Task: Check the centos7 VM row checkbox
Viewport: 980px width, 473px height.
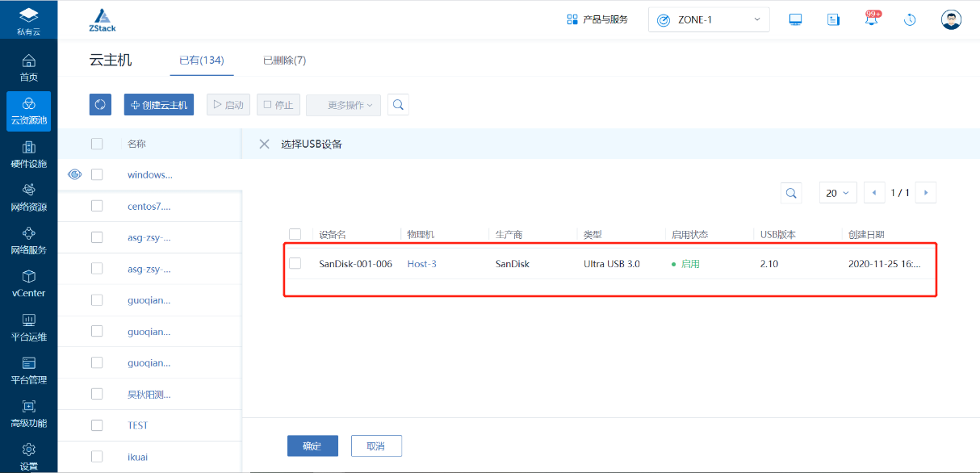Action: [x=97, y=206]
